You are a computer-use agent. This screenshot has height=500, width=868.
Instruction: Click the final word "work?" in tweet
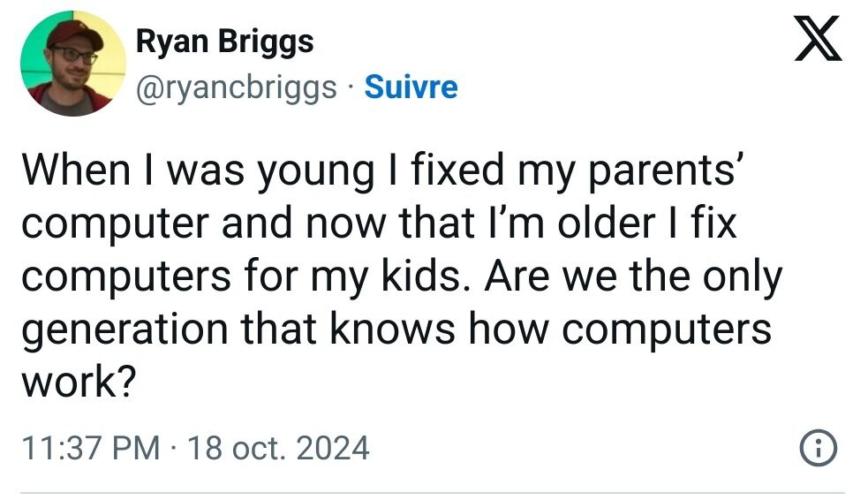click(x=78, y=384)
